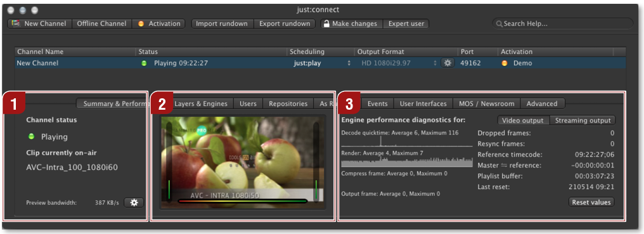
Task: Open Activation from the toolbar
Action: pos(158,24)
